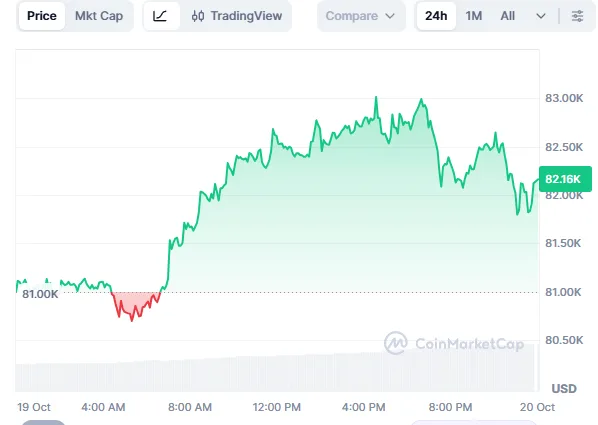Select the All time range tab
The height and width of the screenshot is (425, 598).
508,16
